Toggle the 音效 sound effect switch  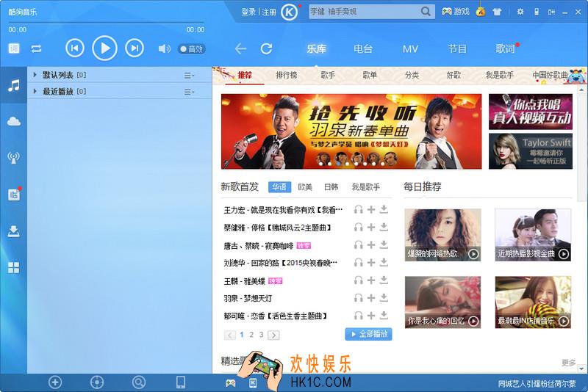point(192,49)
